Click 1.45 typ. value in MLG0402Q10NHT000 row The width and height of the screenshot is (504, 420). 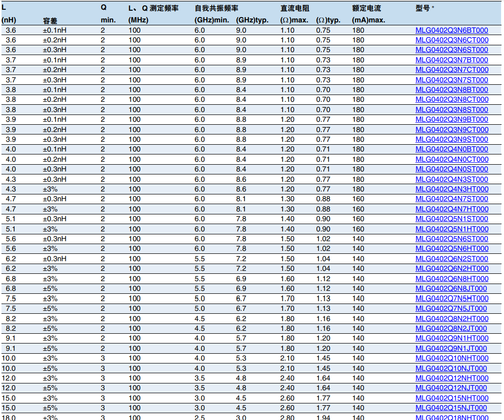coord(323,358)
